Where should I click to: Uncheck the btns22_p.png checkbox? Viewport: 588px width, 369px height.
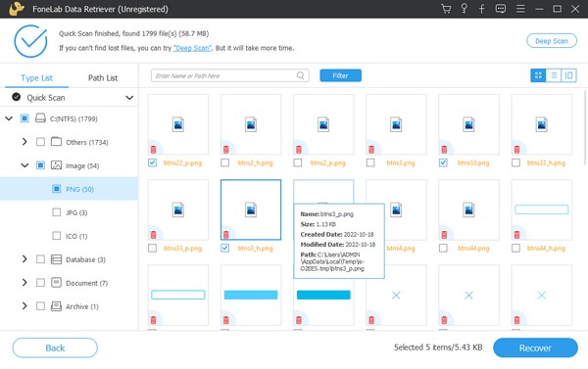pos(152,162)
